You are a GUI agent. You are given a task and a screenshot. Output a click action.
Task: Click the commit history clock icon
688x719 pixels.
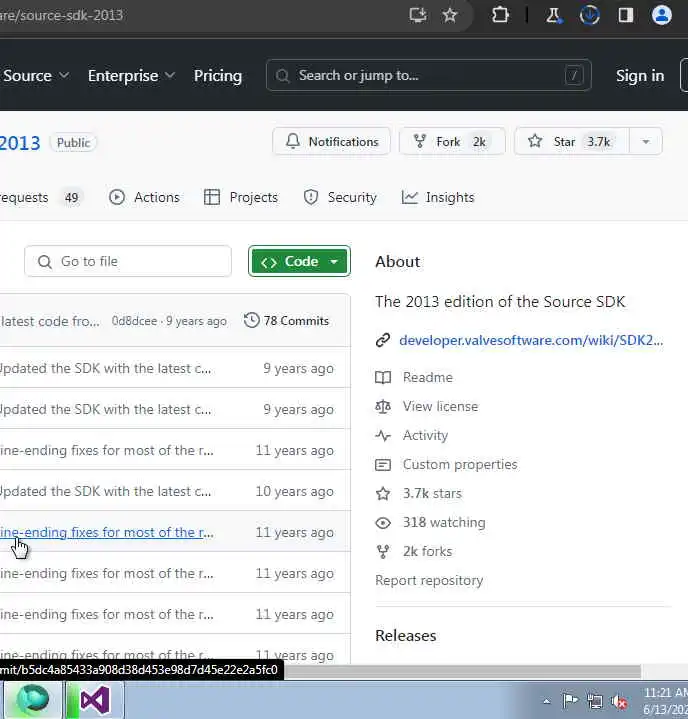[251, 320]
